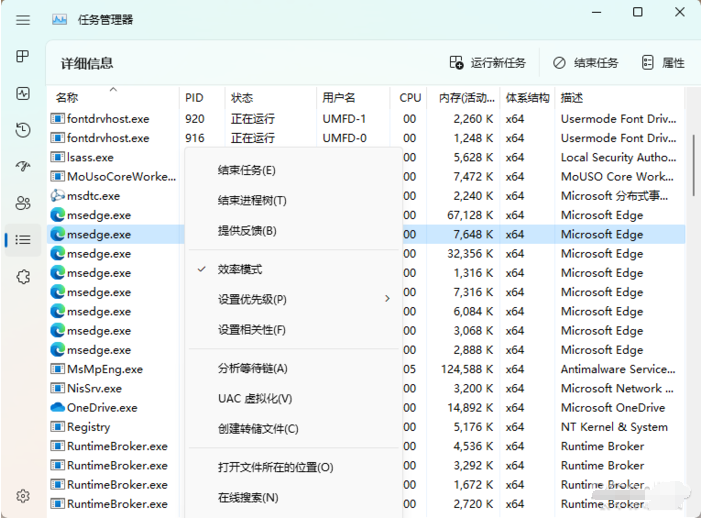Click the 属性 button in the toolbar
Image resolution: width=704 pixels, height=521 pixels.
pyautogui.click(x=664, y=63)
